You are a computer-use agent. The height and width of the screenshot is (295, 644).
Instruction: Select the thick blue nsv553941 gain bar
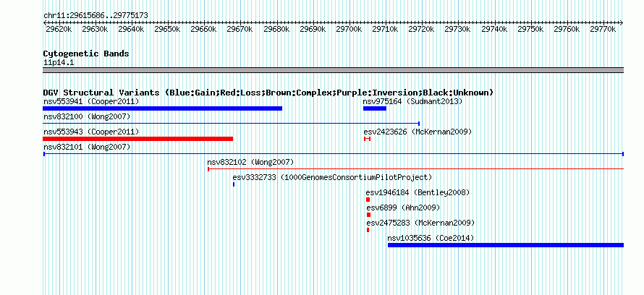tap(163, 108)
